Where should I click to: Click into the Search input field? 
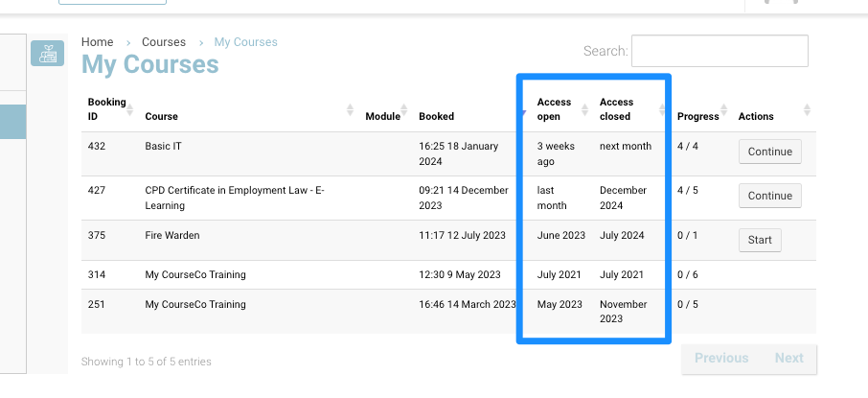click(719, 51)
